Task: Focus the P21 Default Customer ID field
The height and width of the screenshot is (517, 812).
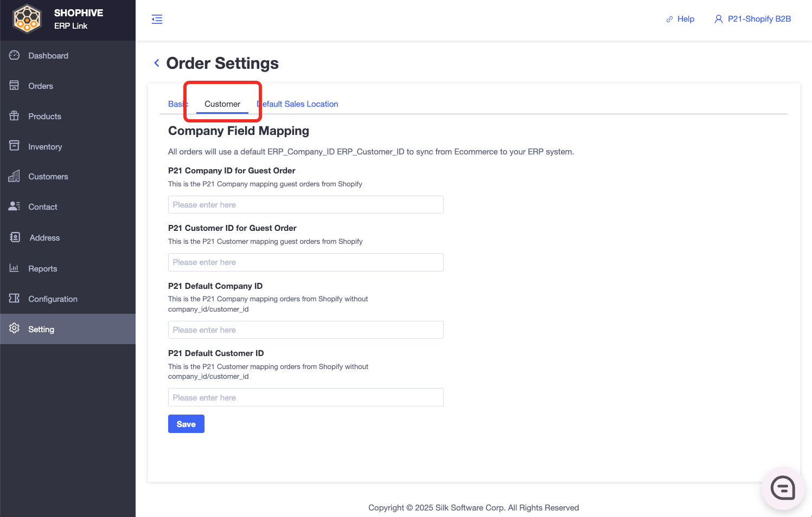Action: point(306,397)
